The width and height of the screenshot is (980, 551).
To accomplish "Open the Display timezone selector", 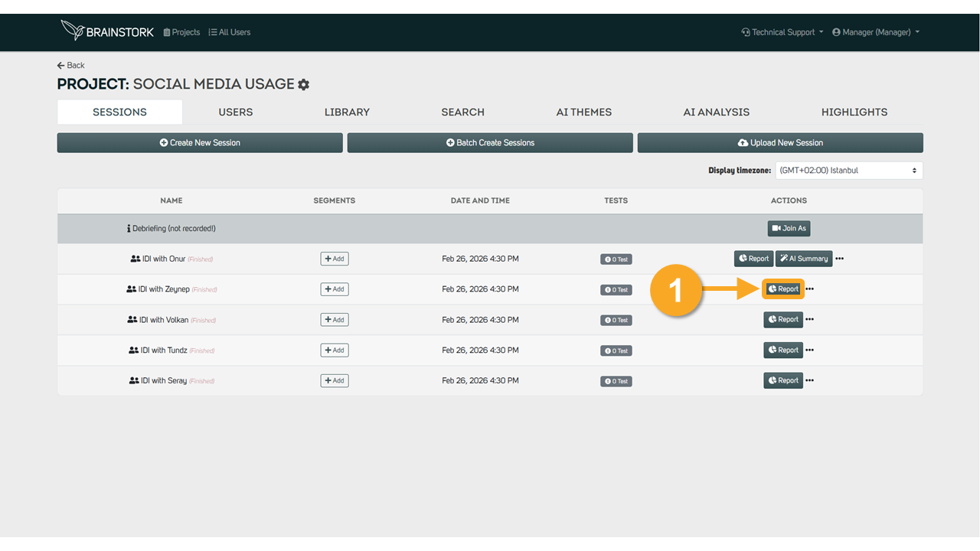I will [x=849, y=170].
